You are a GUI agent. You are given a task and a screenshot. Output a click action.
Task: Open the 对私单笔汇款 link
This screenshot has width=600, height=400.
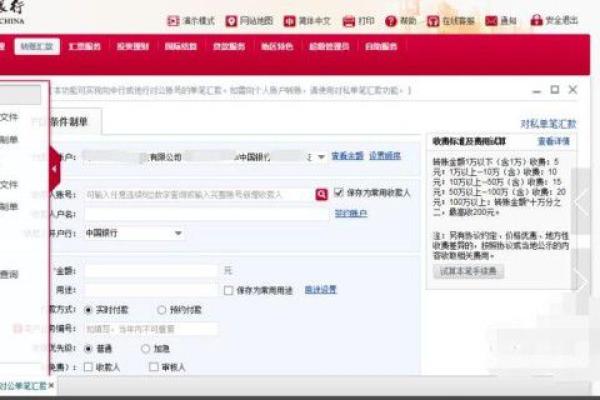(x=548, y=124)
